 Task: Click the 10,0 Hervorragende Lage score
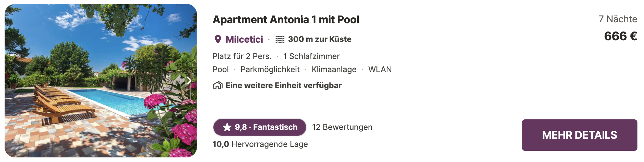point(260,144)
